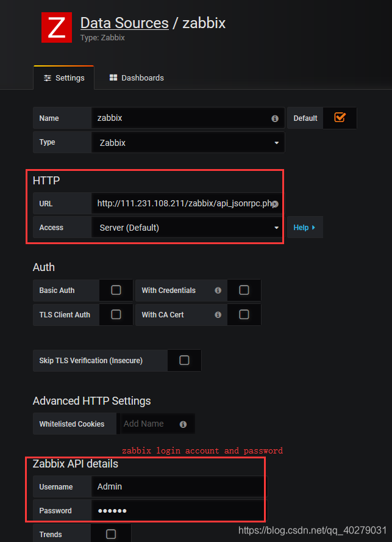The width and height of the screenshot is (392, 542).
Task: Expand the Help section next to Access
Action: pyautogui.click(x=305, y=228)
